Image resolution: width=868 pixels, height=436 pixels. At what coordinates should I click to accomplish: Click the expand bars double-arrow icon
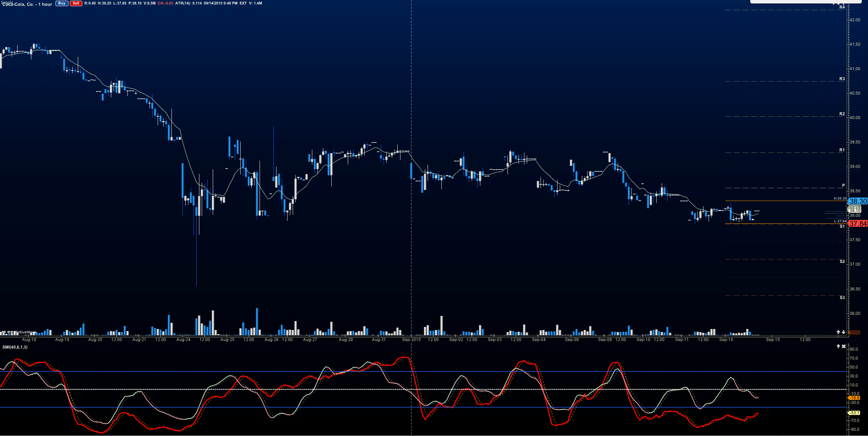(4, 332)
